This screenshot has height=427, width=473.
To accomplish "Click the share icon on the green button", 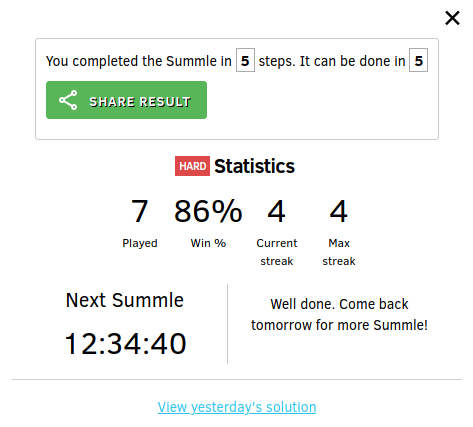I will pyautogui.click(x=68, y=100).
